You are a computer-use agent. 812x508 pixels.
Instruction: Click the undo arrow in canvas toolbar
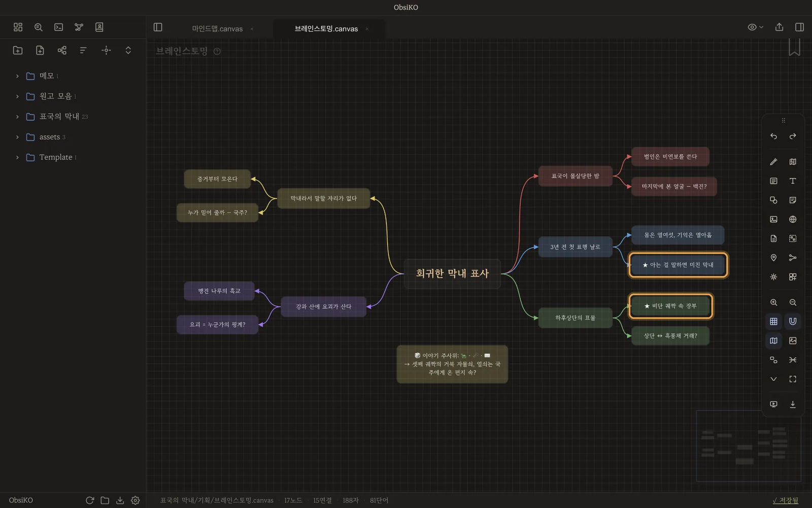[x=773, y=136]
